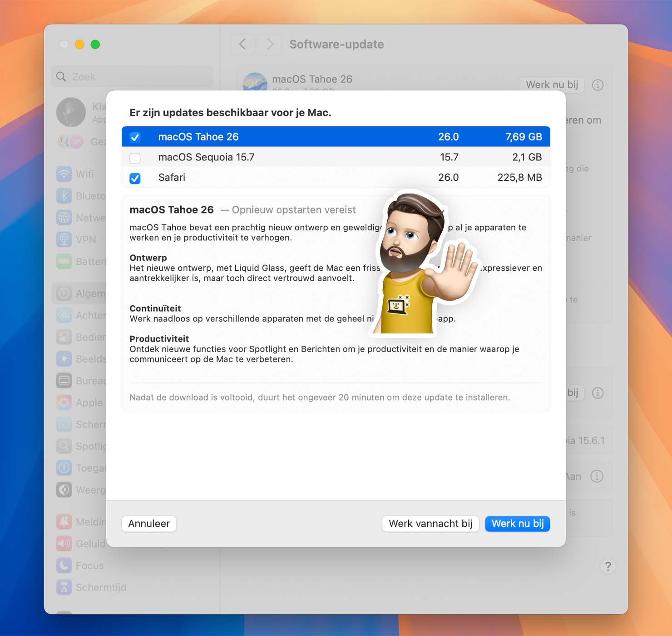Open the Bediening toggles icon in the sidebar

click(64, 337)
